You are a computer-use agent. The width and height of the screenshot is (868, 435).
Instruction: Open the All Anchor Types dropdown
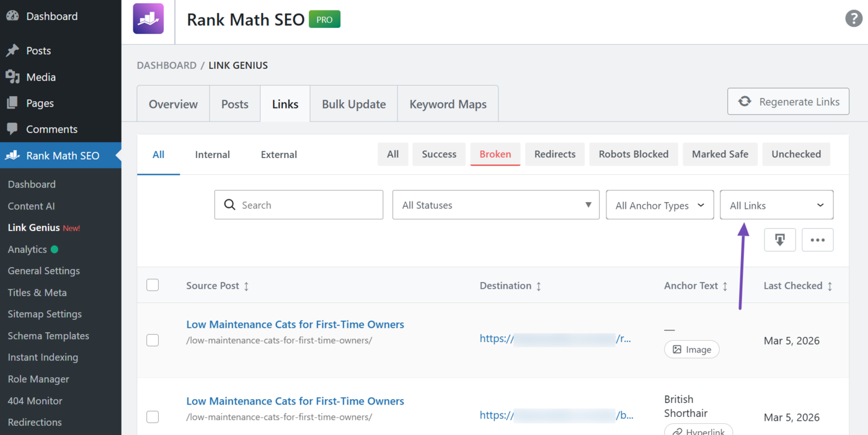[660, 205]
